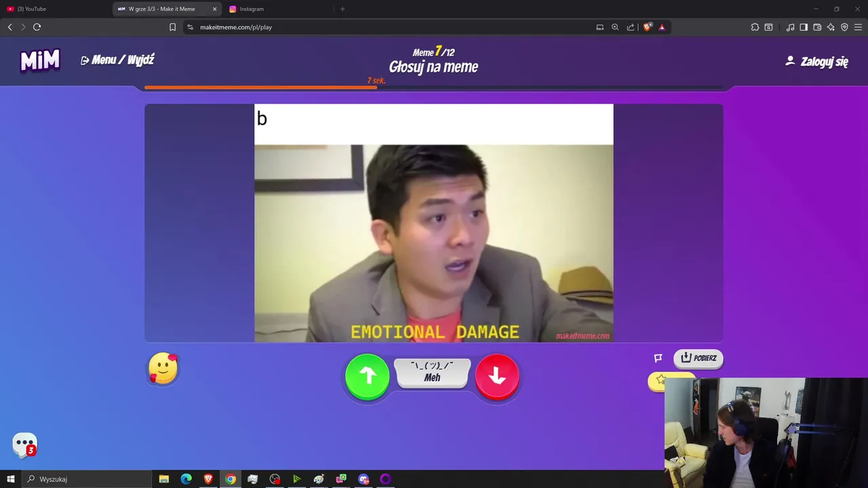This screenshot has width=868, height=488.
Task: Click the orange voting countdown progress bar
Action: (261, 87)
